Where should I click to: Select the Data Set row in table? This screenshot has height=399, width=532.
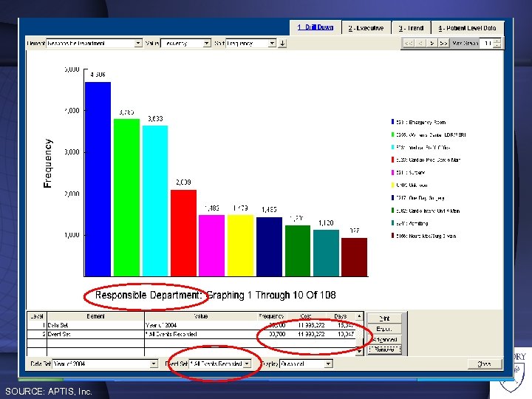coord(191,325)
